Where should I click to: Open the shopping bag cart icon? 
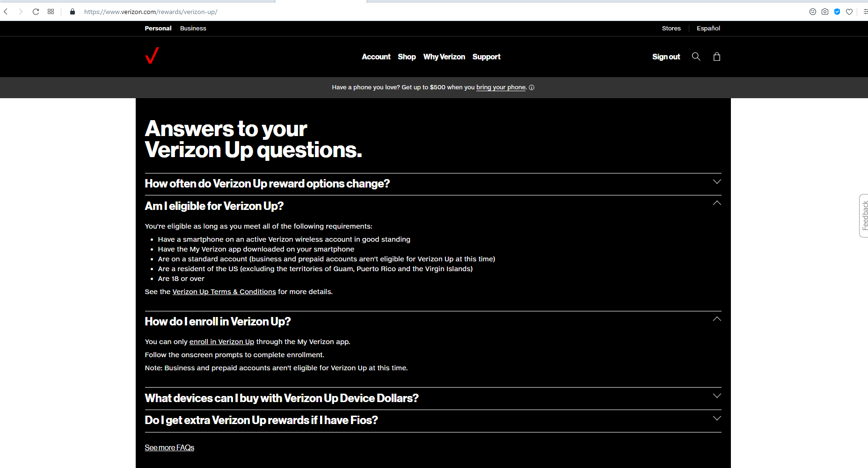click(716, 57)
